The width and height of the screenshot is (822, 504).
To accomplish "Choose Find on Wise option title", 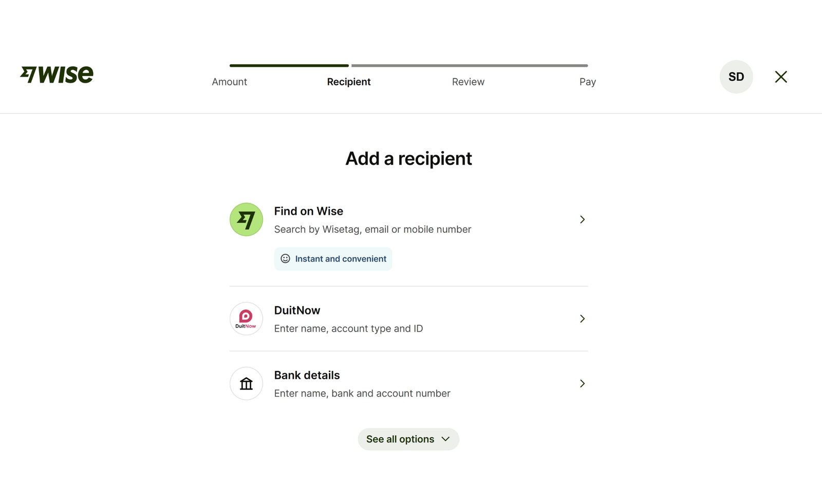I will [308, 211].
